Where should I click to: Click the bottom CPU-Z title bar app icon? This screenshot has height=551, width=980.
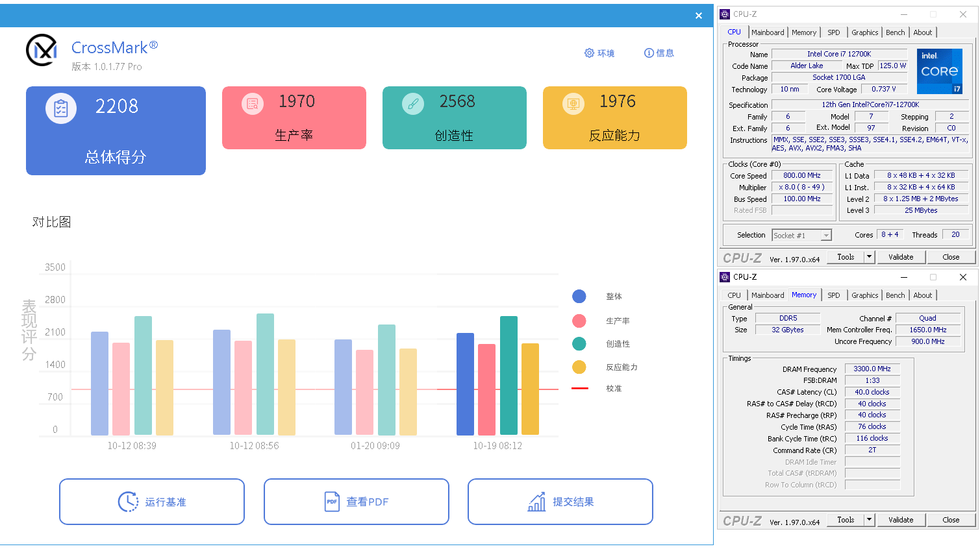(725, 277)
